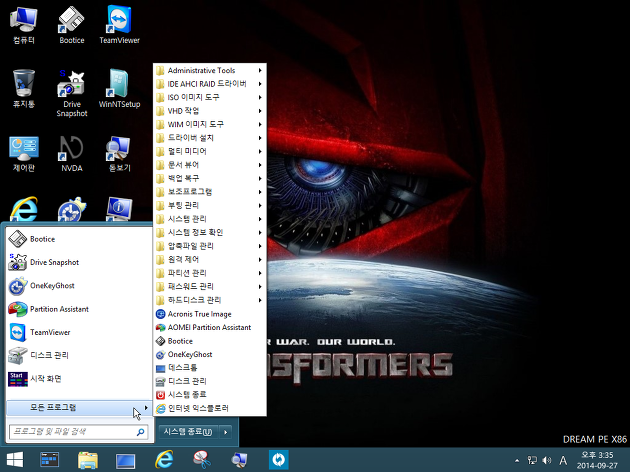Select Bootice in the programs list
Viewport: 630px width, 472px height.
coord(210,341)
